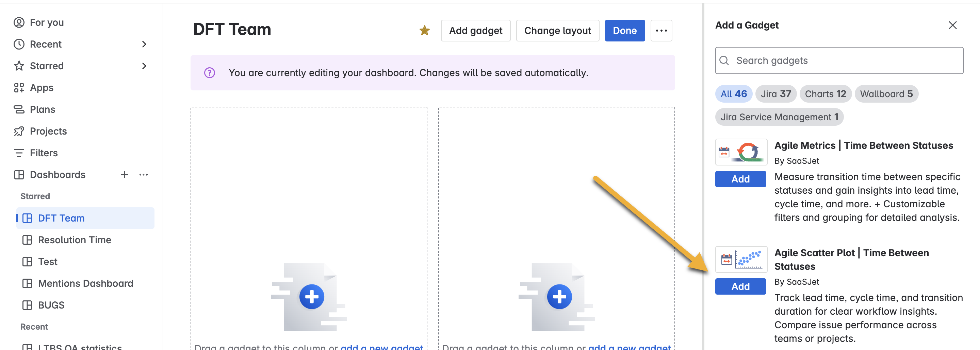The image size is (980, 350).
Task: Click the plus icon to create a dashboard
Action: tap(125, 175)
